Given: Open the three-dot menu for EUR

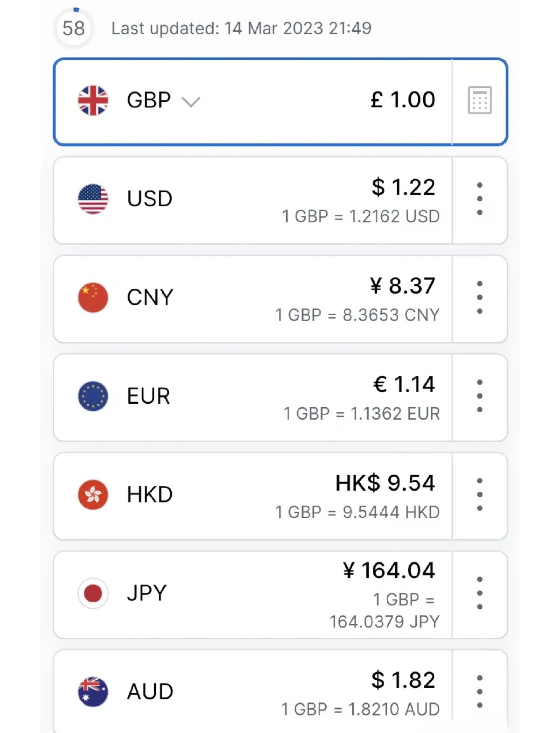Looking at the screenshot, I should coord(479,396).
